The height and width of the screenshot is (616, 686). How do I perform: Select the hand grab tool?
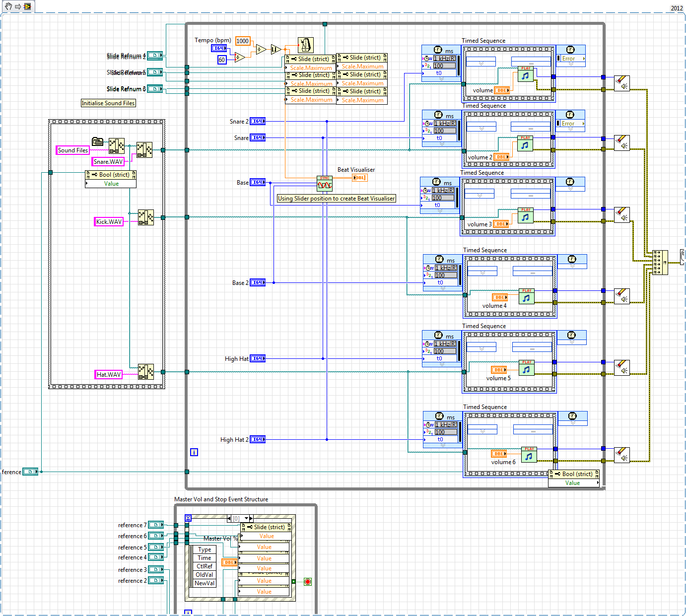8,6
